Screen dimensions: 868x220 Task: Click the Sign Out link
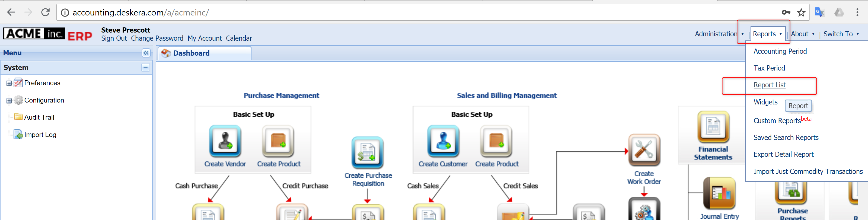(114, 39)
